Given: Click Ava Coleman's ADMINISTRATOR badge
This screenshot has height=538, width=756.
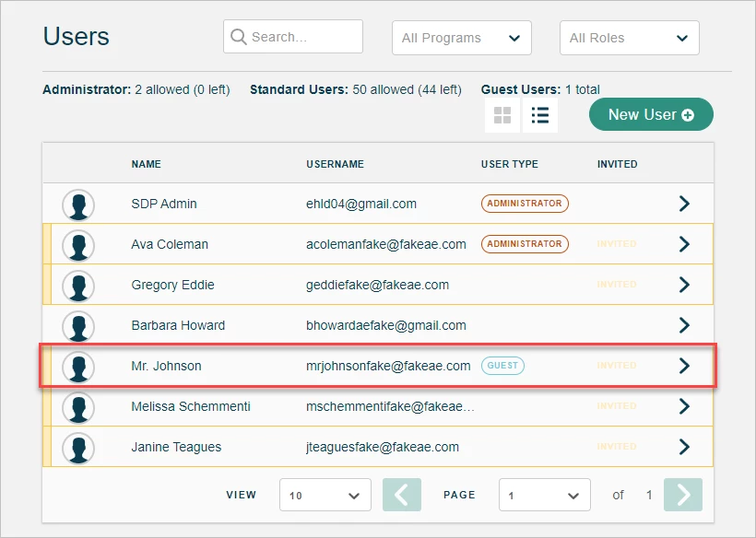Looking at the screenshot, I should click(x=525, y=244).
